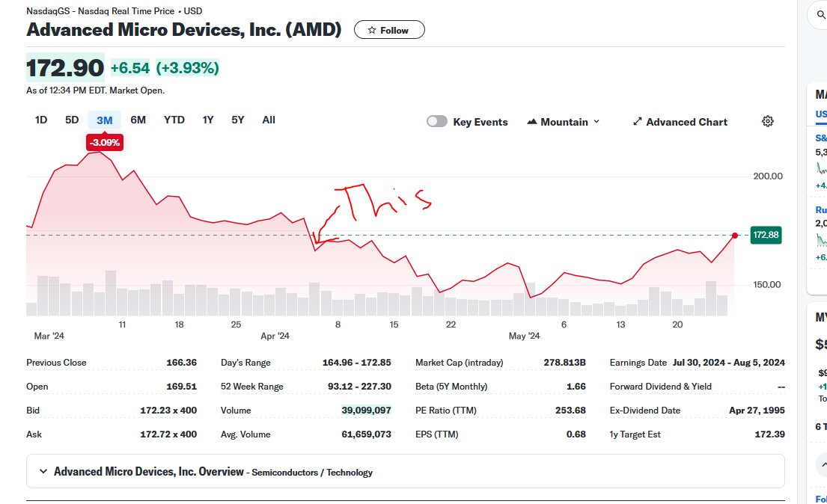Click the Bid value 172.23 x 400
This screenshot has height=504, width=827.
pos(168,411)
